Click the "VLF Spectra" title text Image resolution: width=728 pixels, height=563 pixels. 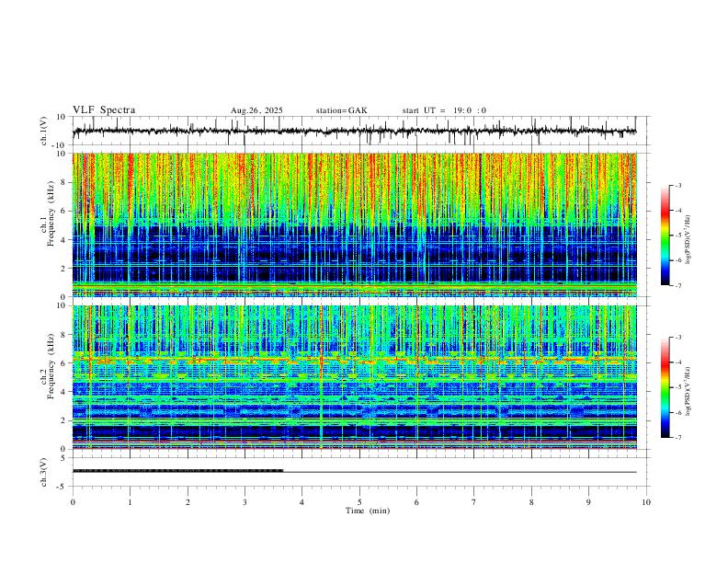pyautogui.click(x=104, y=110)
